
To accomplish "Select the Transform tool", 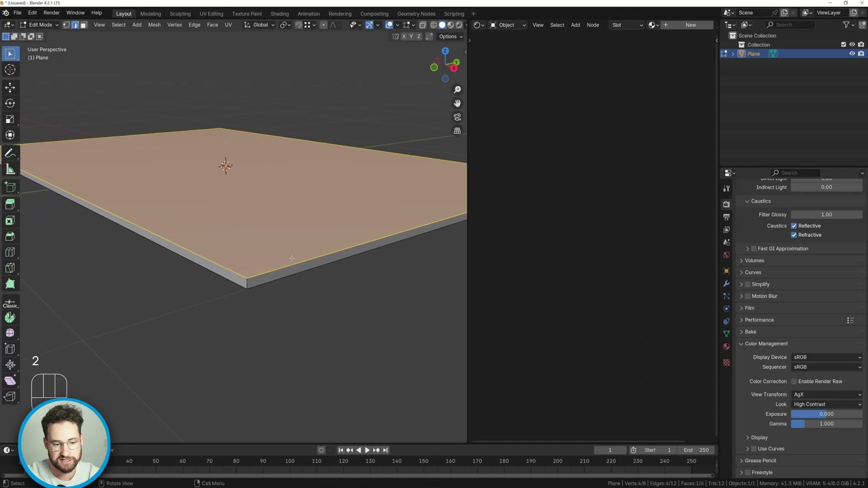I will pos(10,135).
